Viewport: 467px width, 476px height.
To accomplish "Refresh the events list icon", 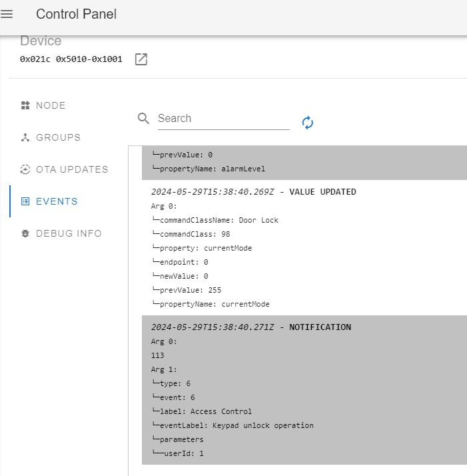I will click(307, 123).
